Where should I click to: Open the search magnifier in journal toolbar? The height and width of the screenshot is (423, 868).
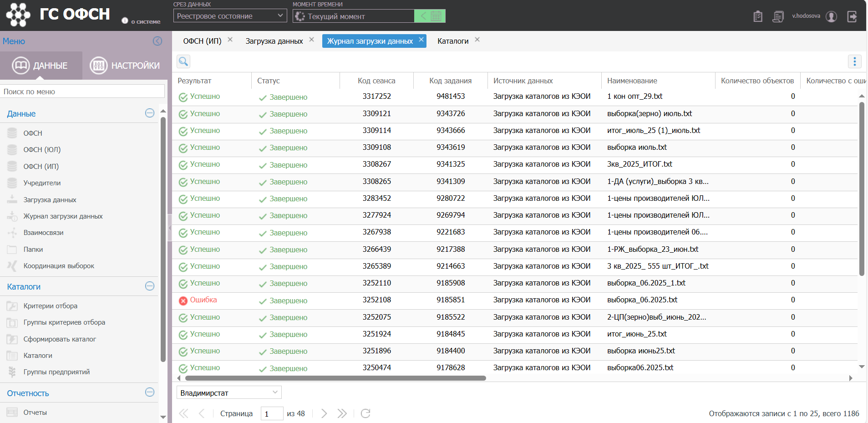(183, 61)
